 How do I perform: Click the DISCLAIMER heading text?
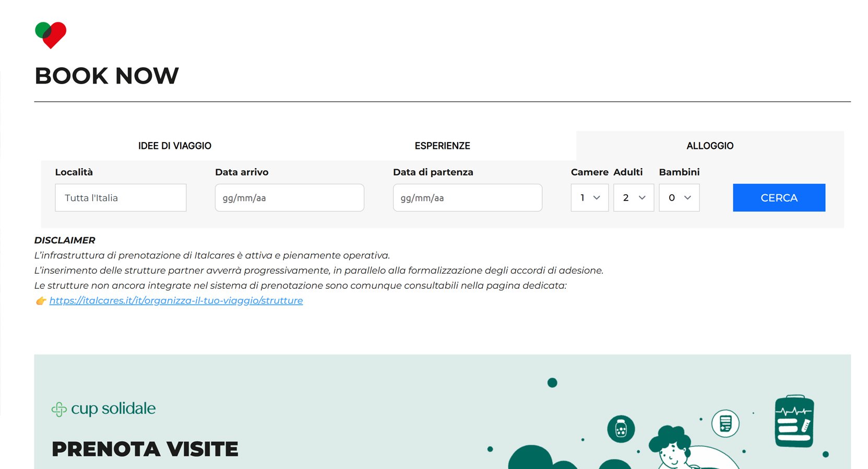pos(65,240)
